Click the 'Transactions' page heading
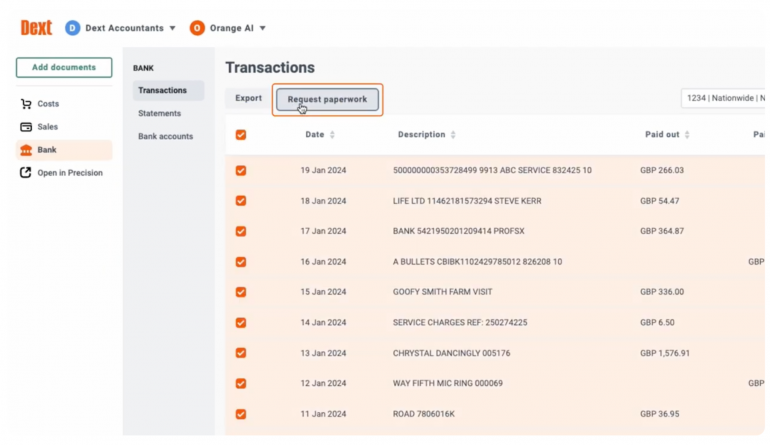The width and height of the screenshot is (770, 445). pyautogui.click(x=270, y=67)
